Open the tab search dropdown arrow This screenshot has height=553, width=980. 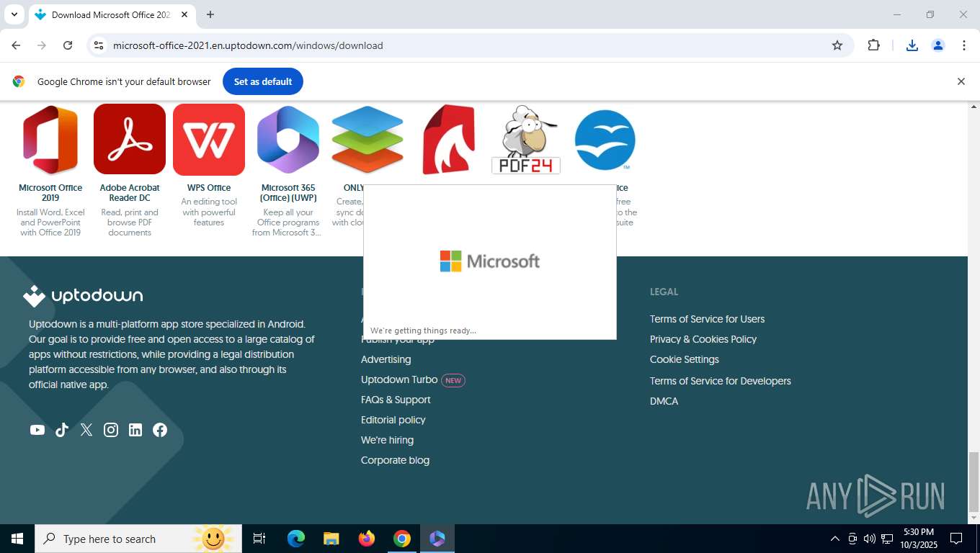coord(14,14)
